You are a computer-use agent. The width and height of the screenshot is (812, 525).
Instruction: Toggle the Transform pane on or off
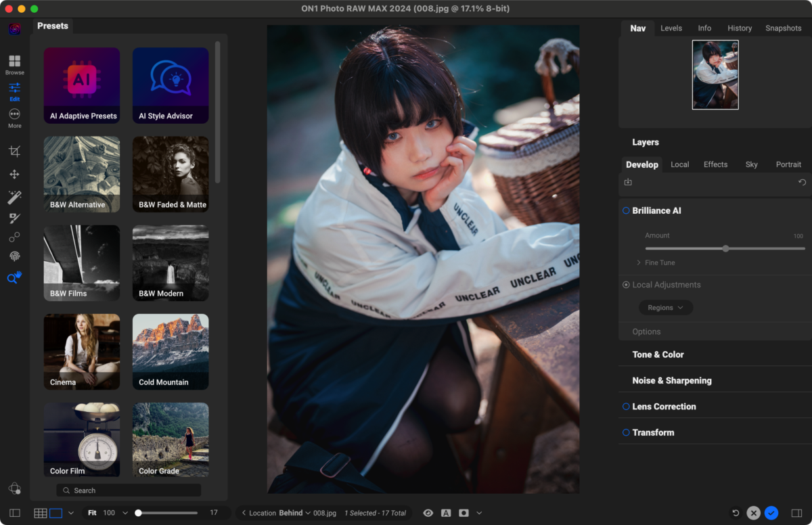[626, 432]
